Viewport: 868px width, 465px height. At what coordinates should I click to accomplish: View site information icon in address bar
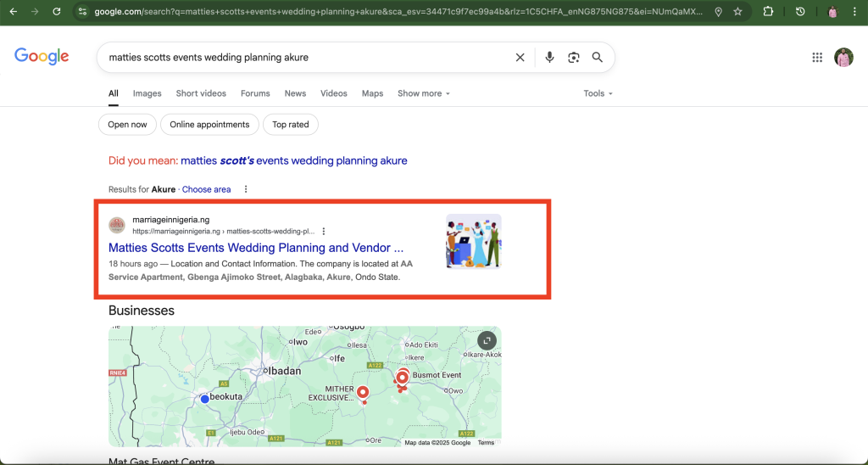pos(82,11)
